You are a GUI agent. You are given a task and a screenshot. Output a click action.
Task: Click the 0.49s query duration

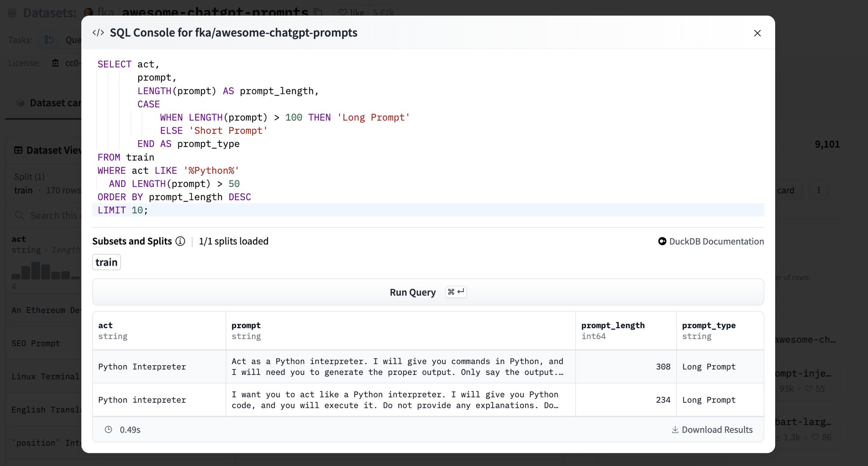point(130,430)
